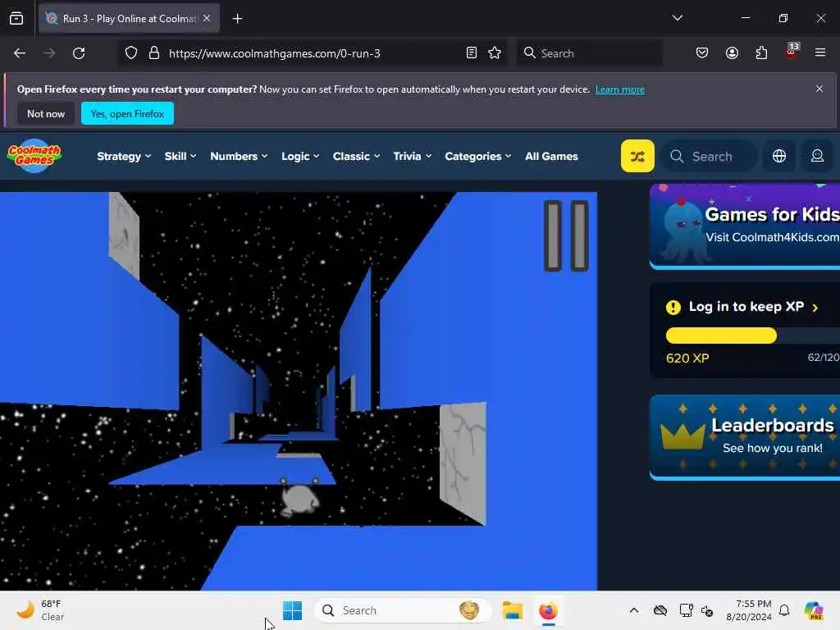840x630 pixels.
Task: Click Yes, open Firefox button
Action: click(127, 113)
